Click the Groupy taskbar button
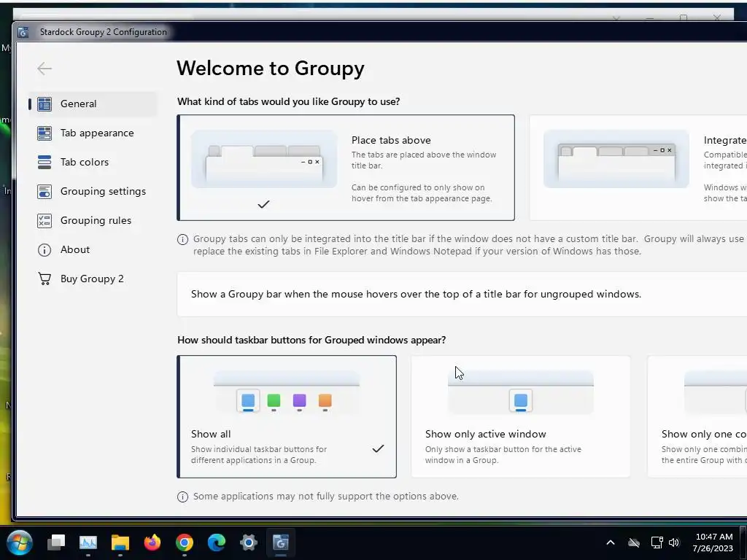The height and width of the screenshot is (560, 747). [x=281, y=542]
